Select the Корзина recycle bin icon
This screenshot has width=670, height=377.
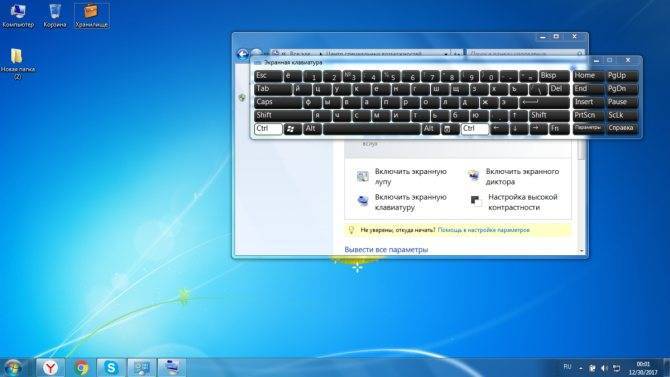[x=55, y=16]
